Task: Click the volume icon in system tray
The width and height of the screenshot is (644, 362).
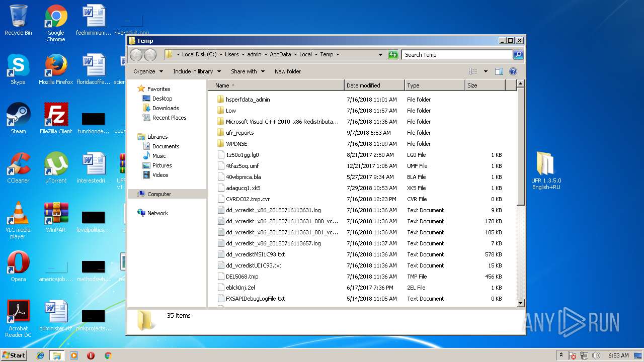Action: tap(596, 355)
